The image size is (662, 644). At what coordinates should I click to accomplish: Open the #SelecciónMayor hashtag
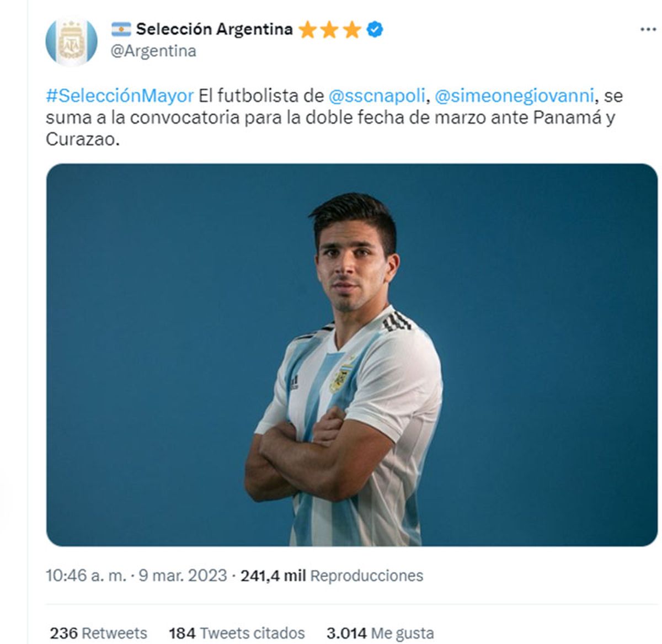[120, 96]
